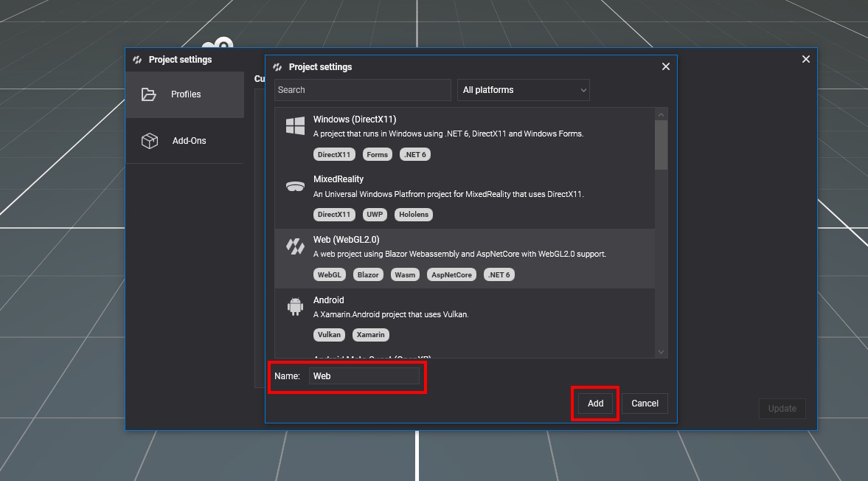Open the All platforms dropdown

pos(524,90)
